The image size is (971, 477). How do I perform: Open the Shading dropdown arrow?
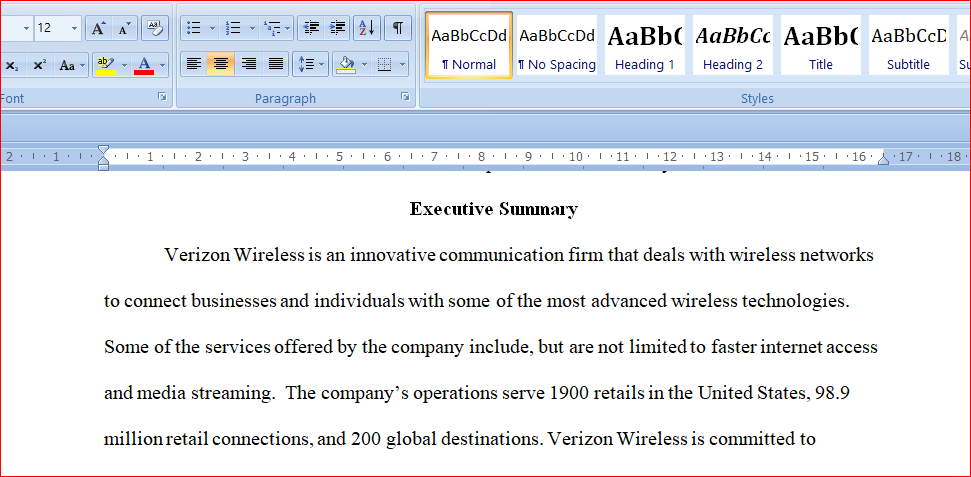click(x=364, y=64)
